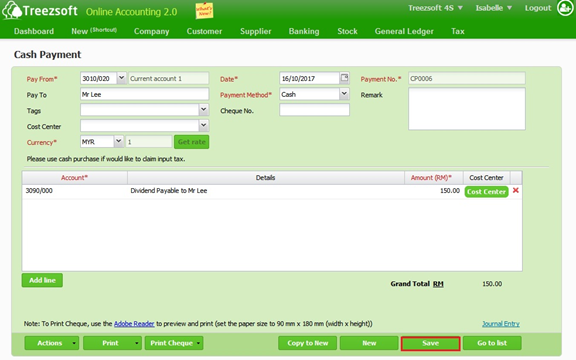Screen dimensions: 576x360
Task: Open the Banking menu
Action: tap(304, 31)
